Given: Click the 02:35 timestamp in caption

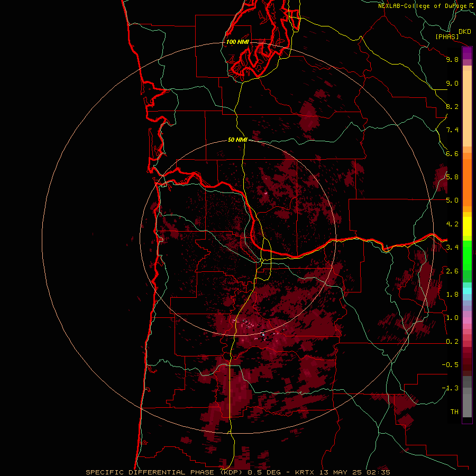Looking at the screenshot, I should [378, 472].
